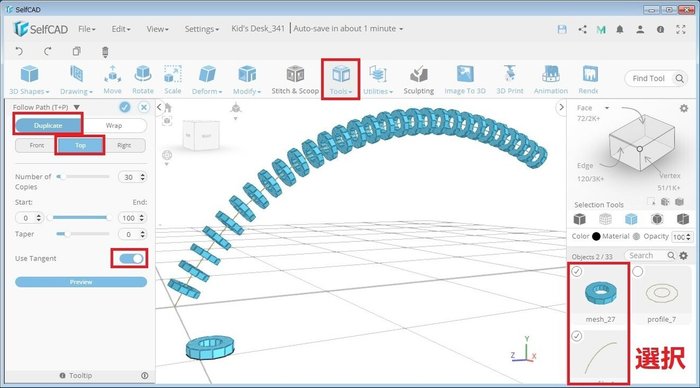Open the notifications bell icon
The height and width of the screenshot is (388, 700).
tap(620, 29)
